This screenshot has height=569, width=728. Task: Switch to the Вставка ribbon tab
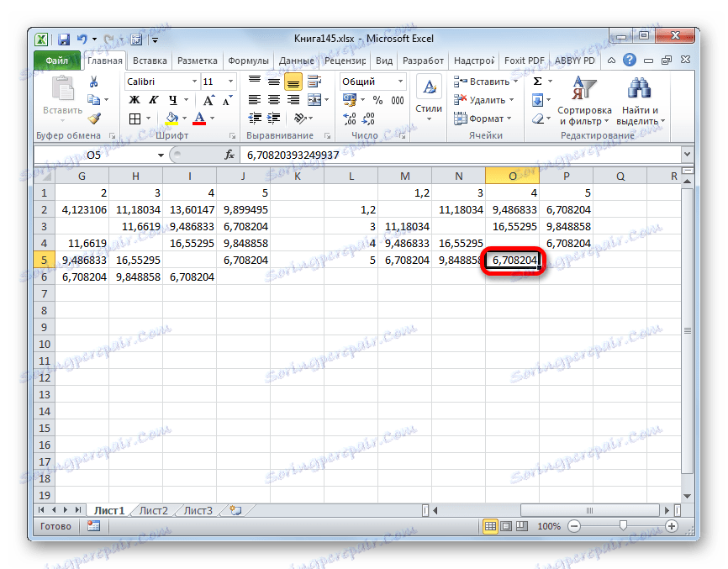[150, 61]
